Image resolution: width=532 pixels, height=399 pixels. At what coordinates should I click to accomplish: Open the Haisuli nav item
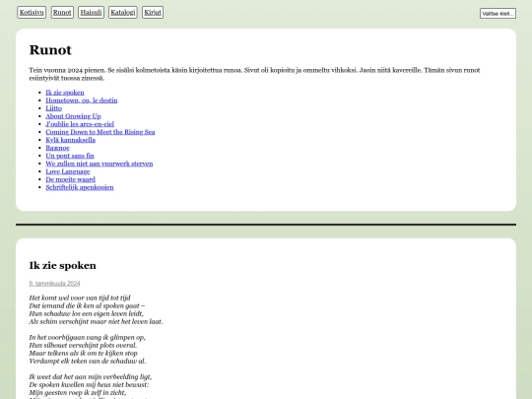coord(91,13)
